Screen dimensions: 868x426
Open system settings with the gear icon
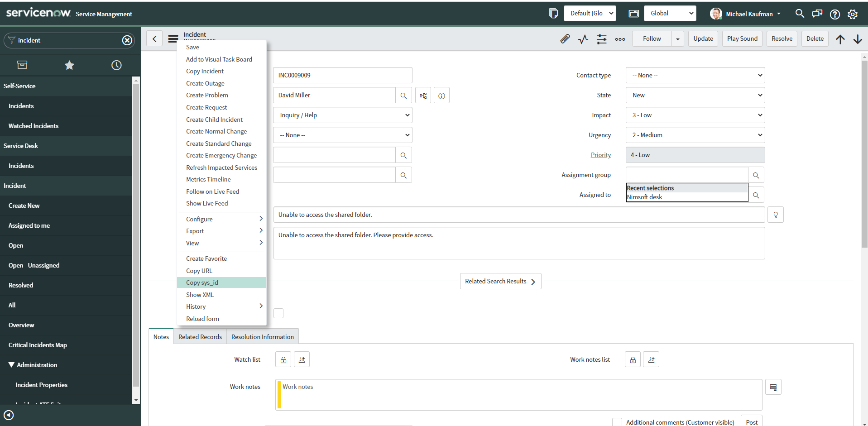(853, 14)
